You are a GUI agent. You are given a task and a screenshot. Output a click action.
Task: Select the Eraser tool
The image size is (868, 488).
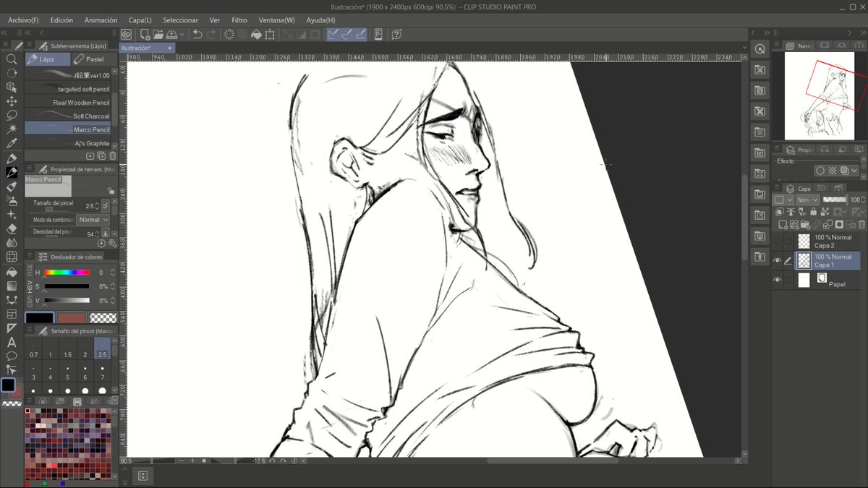click(x=12, y=228)
